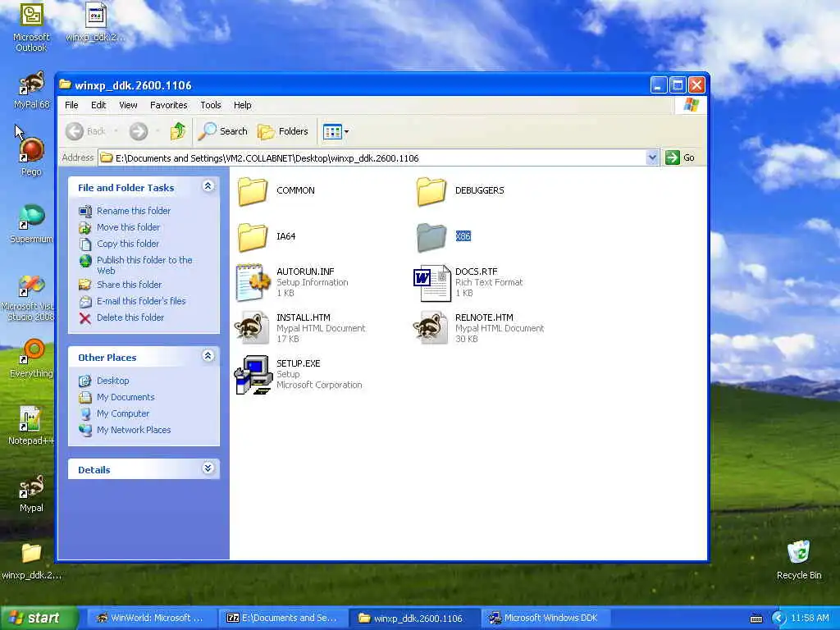This screenshot has height=630, width=840.
Task: Go to My Computer in Other Places
Action: click(x=123, y=413)
